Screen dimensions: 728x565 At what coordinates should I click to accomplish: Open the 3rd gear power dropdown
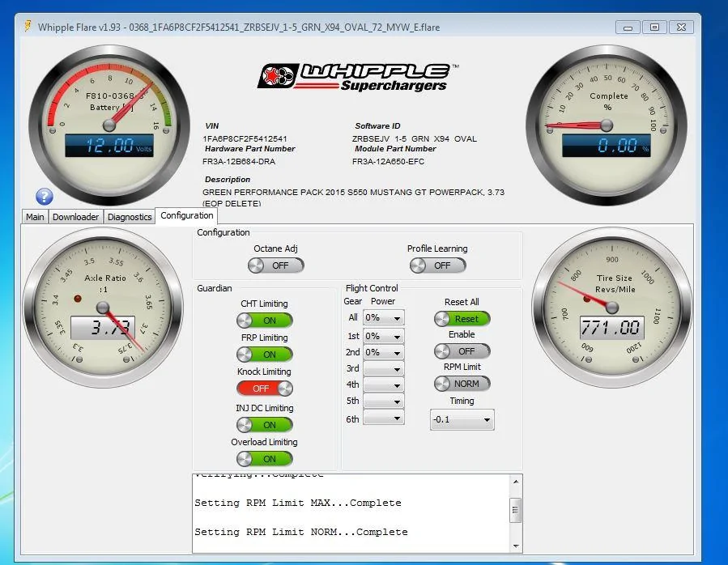click(384, 369)
